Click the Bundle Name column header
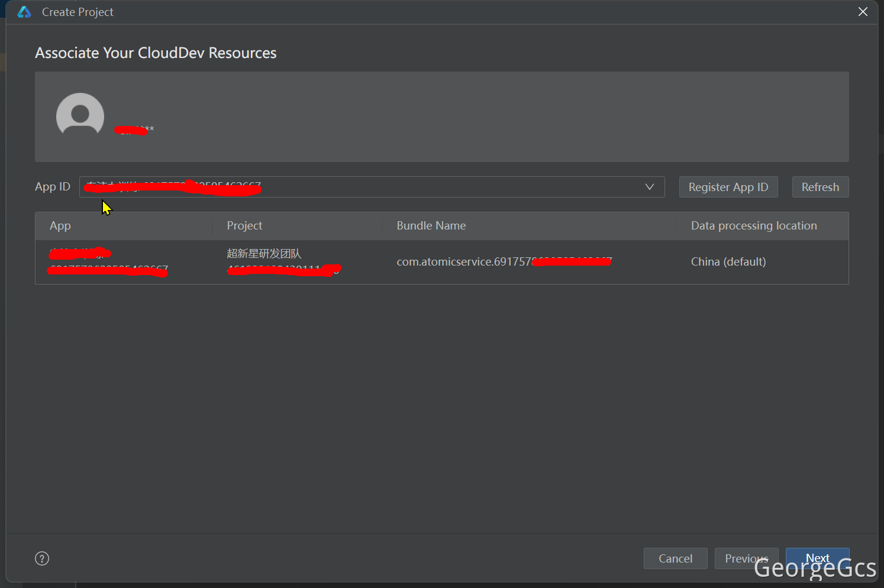The height and width of the screenshot is (588, 884). [431, 226]
